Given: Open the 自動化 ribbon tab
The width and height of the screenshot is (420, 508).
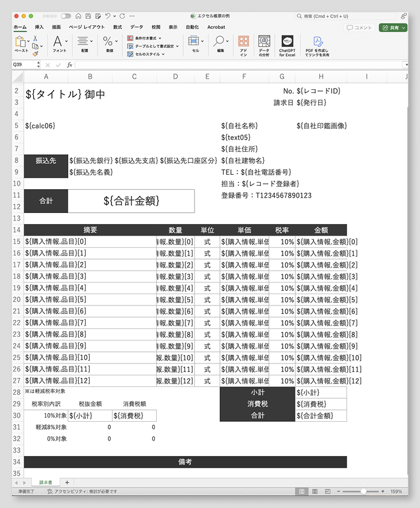Looking at the screenshot, I should (x=192, y=27).
